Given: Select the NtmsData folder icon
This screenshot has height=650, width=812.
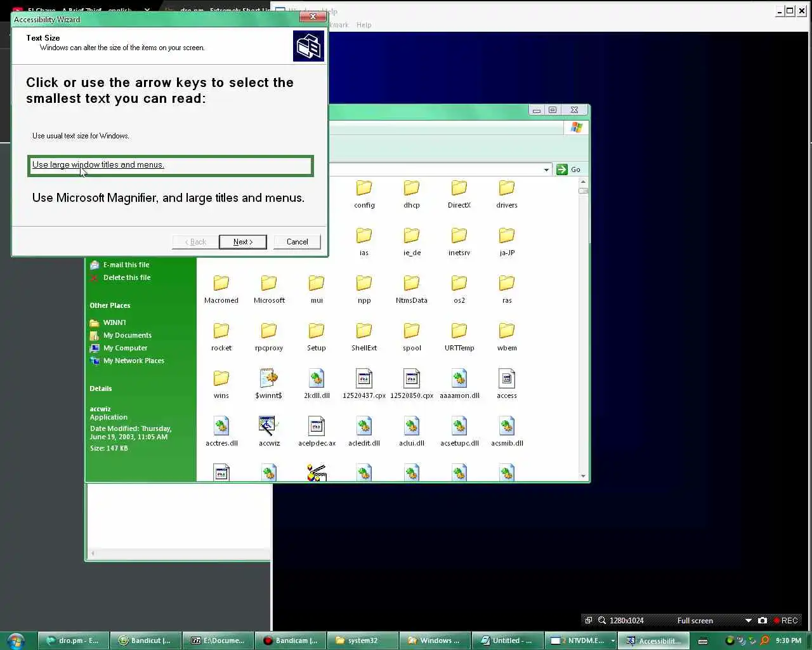Looking at the screenshot, I should point(412,282).
